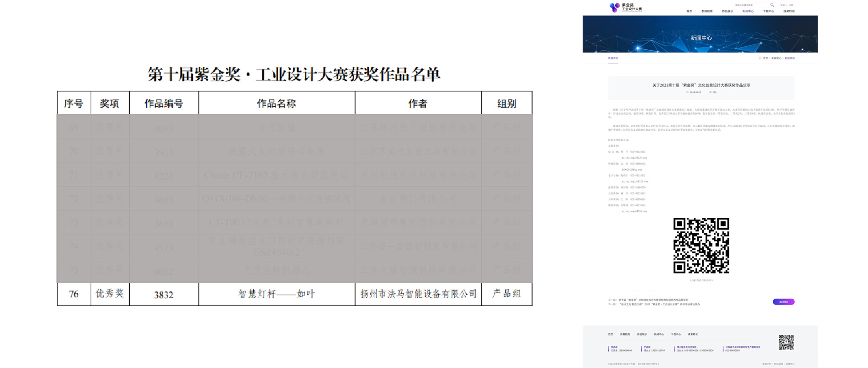Click 新闻中心 in the breadcrumb trail
Screen dimensions: 868x368
[776, 58]
